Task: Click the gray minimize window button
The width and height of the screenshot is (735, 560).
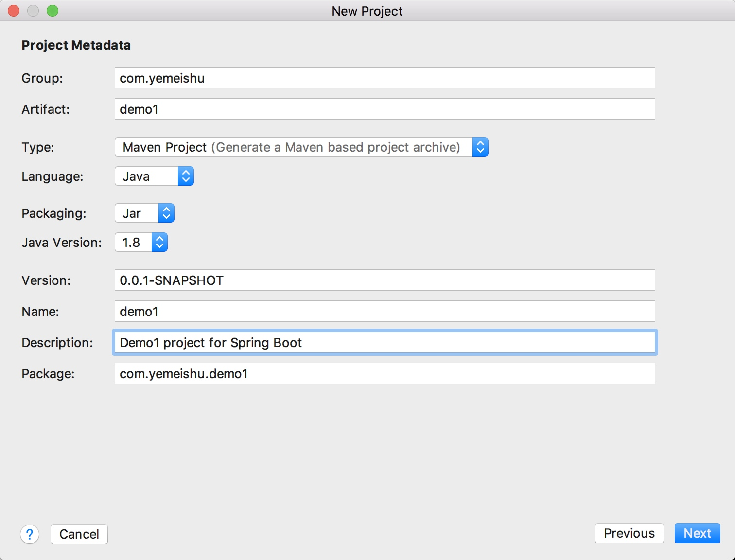Action: pos(33,11)
